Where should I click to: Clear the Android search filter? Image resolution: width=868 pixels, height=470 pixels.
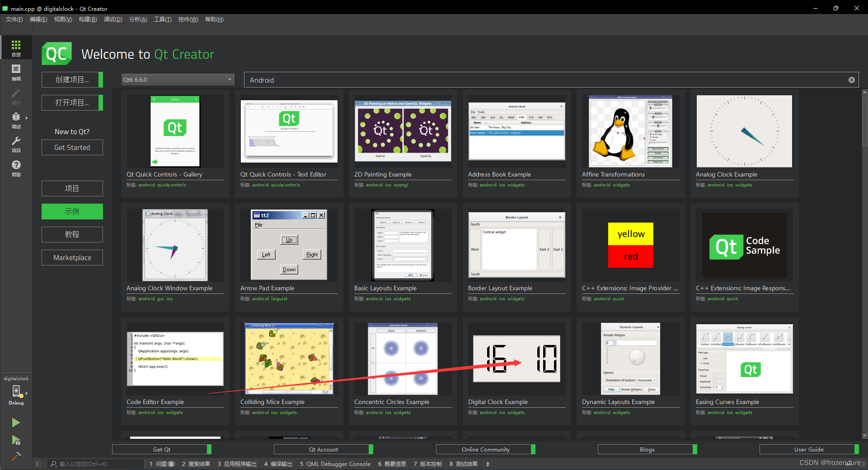tap(851, 80)
